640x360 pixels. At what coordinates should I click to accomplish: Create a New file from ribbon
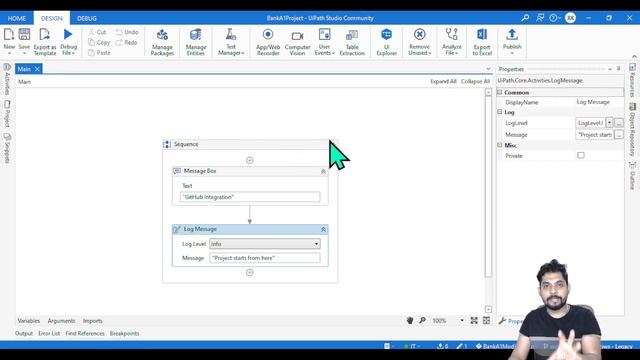pyautogui.click(x=9, y=41)
